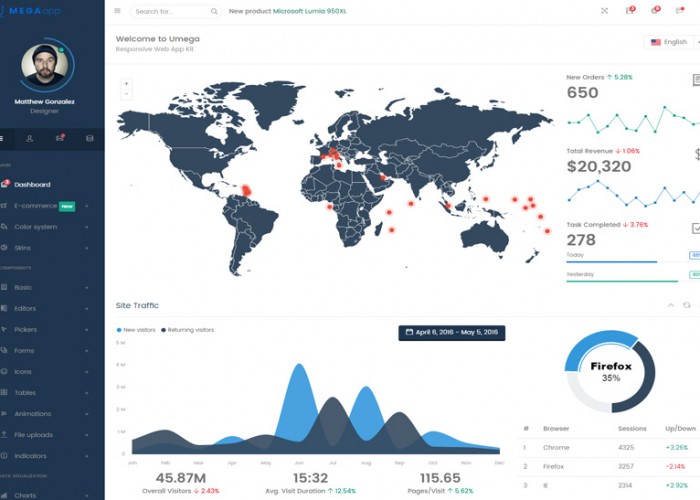Click the 45.87M Overall Visitors stat

pos(181,478)
